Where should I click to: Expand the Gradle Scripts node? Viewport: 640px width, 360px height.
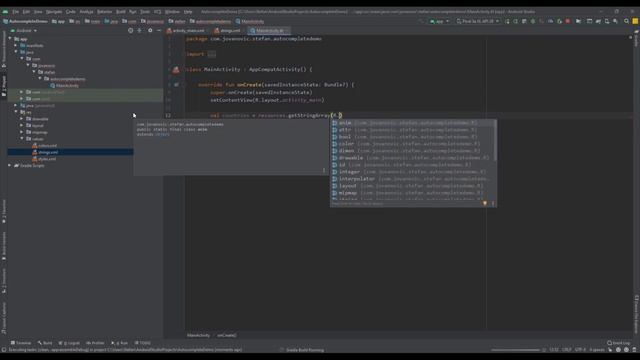pos(10,165)
